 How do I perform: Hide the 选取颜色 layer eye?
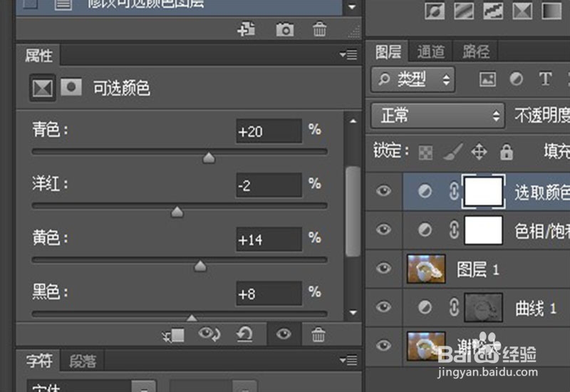pos(383,191)
